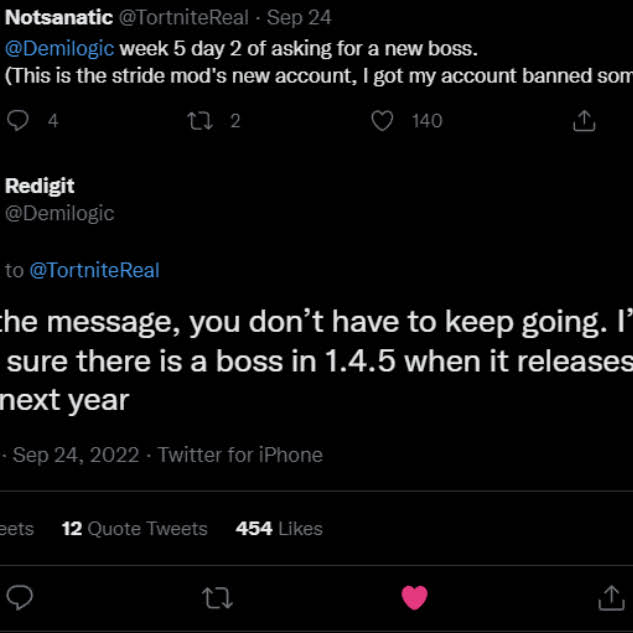The width and height of the screenshot is (633, 633).
Task: Click the Twitter for iPhone source label
Action: tap(240, 455)
